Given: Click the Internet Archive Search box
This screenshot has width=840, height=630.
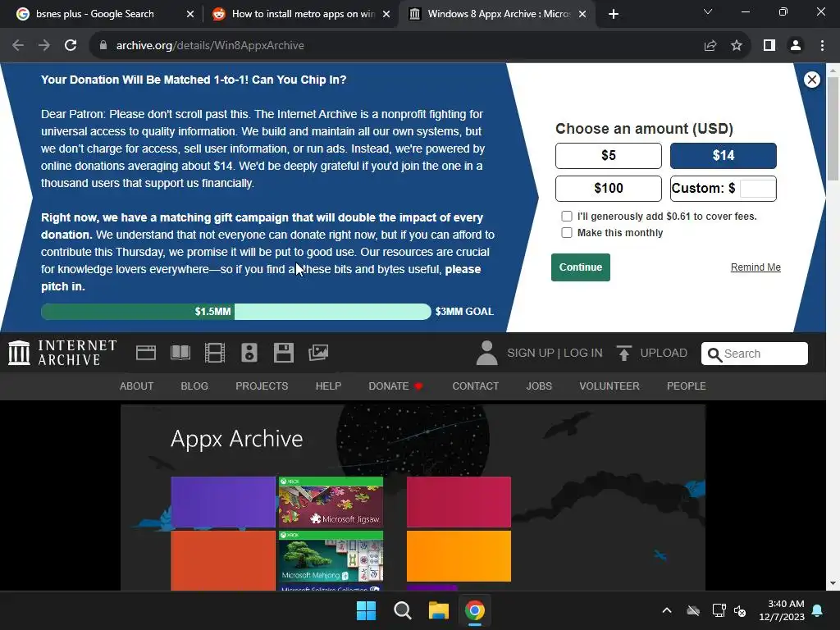Looking at the screenshot, I should (755, 354).
